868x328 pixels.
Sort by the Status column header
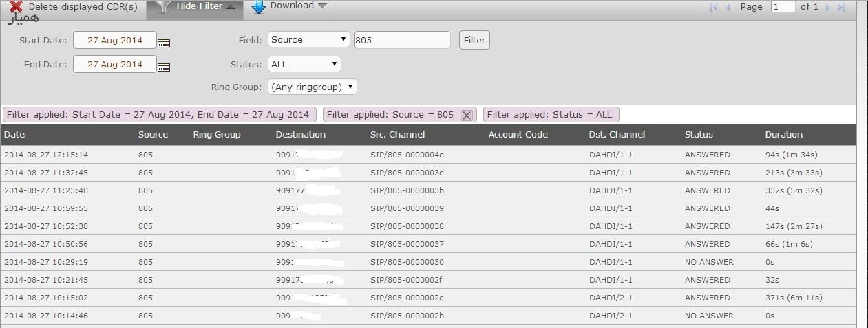[x=699, y=135]
